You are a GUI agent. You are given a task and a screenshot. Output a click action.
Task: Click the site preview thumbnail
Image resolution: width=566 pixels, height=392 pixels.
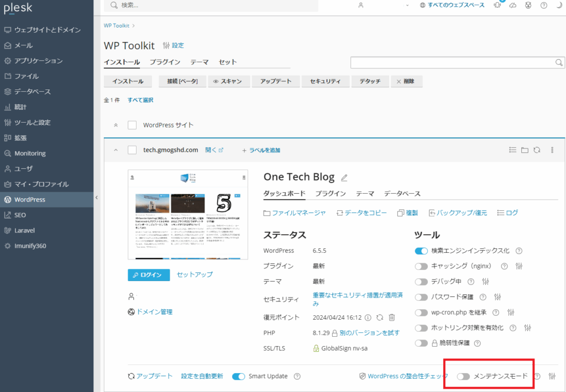coord(188,215)
